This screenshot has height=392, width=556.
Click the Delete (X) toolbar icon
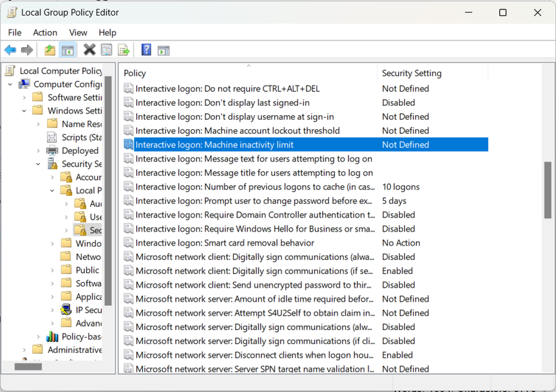(88, 49)
